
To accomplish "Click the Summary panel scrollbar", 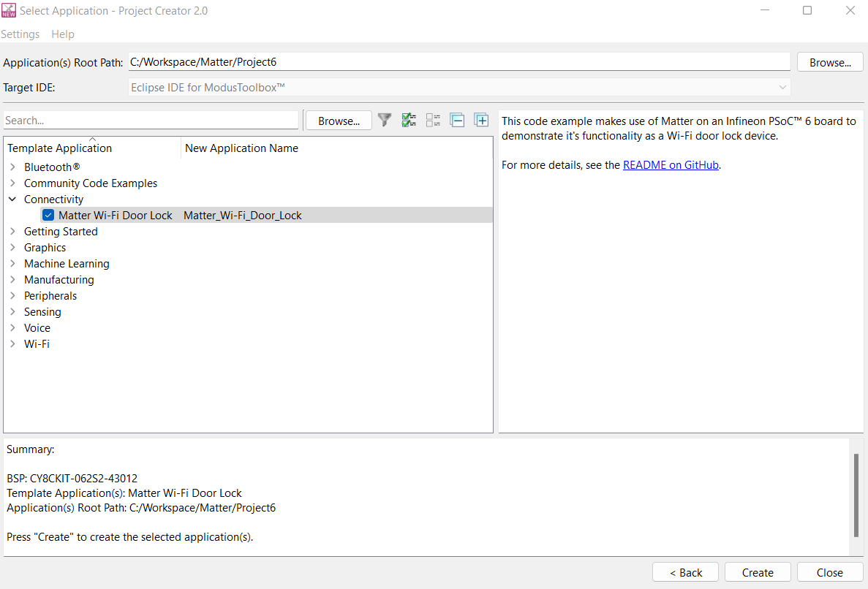I will tap(856, 495).
